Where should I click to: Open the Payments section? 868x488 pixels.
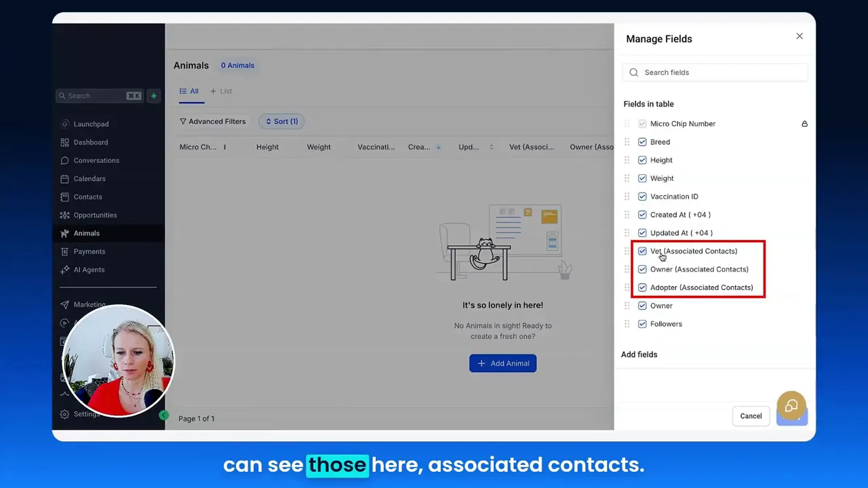click(x=89, y=251)
